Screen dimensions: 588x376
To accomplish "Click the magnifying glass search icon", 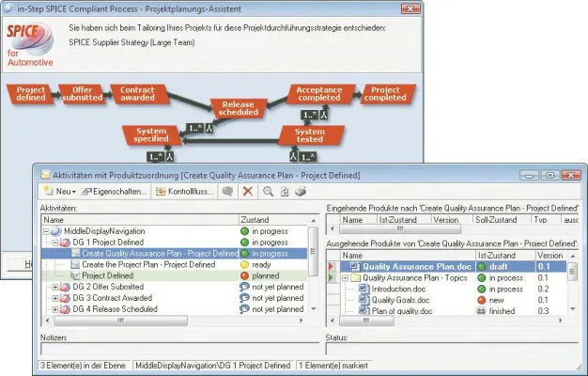I will point(268,192).
